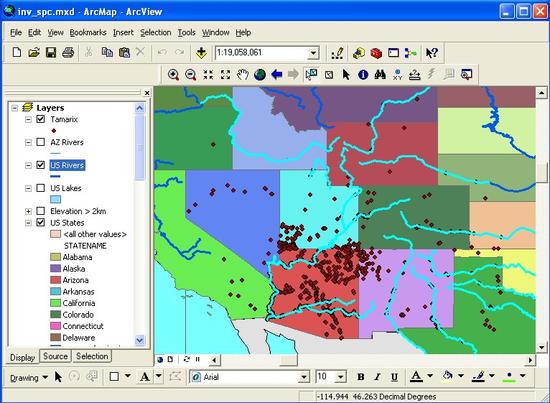Click the Full Extent globe icon
The image size is (550, 403).
260,74
